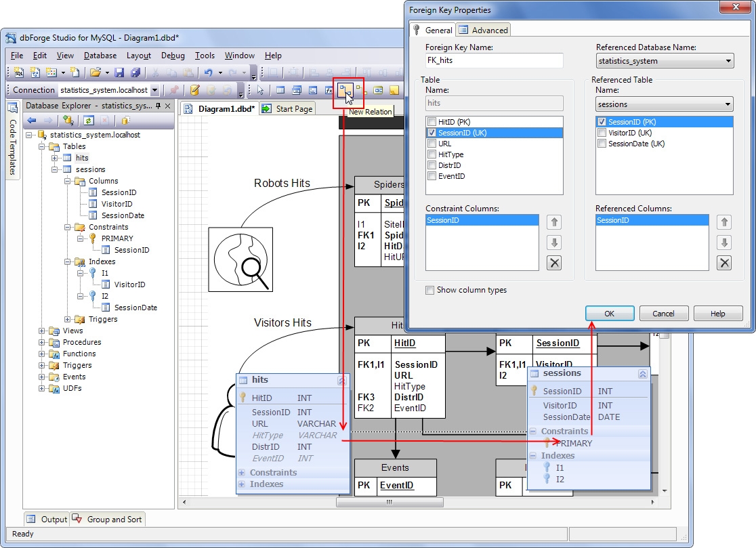Select SessionDate column in tree
The image size is (756, 548).
click(x=123, y=215)
